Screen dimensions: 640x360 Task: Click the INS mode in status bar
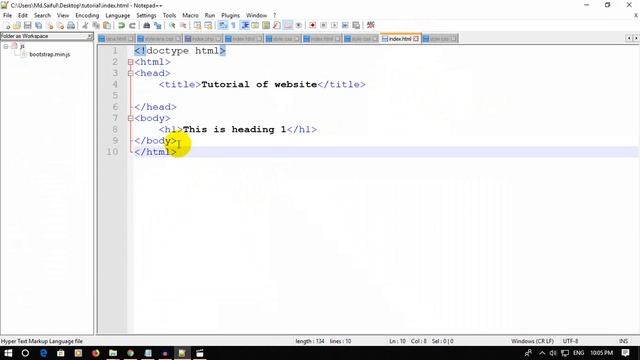click(x=623, y=341)
